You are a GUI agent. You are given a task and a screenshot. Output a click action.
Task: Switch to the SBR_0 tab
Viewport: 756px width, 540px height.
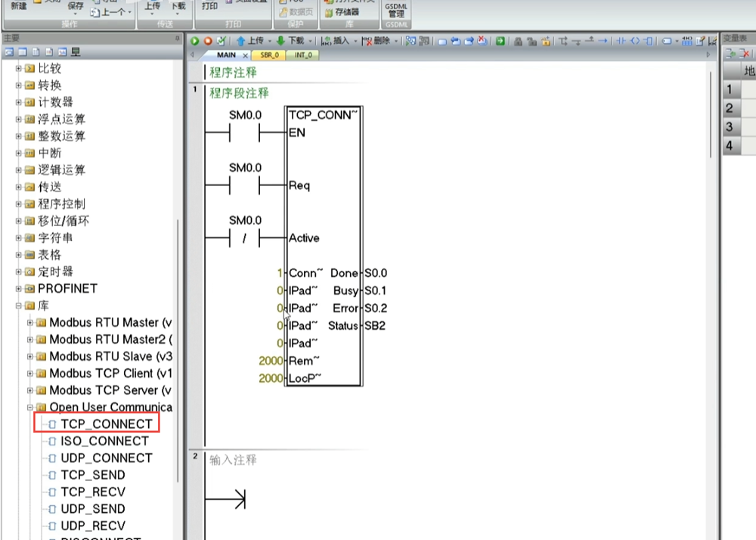pyautogui.click(x=268, y=55)
